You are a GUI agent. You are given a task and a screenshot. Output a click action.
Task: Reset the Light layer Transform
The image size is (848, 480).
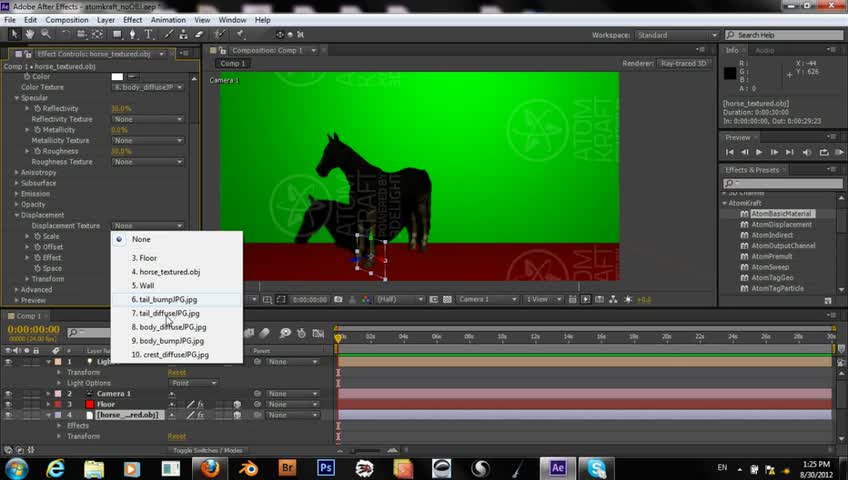point(177,372)
